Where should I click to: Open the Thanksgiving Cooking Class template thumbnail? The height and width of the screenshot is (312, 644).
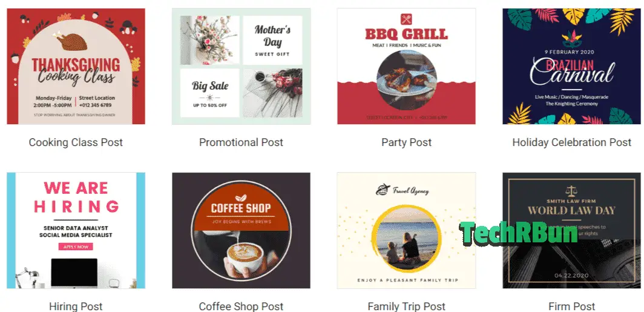coord(76,66)
